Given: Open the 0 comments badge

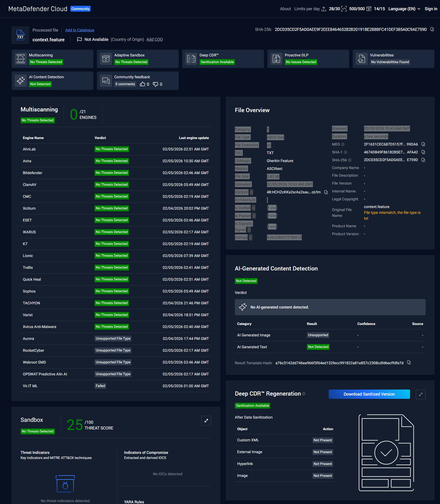Looking at the screenshot, I should (x=125, y=84).
